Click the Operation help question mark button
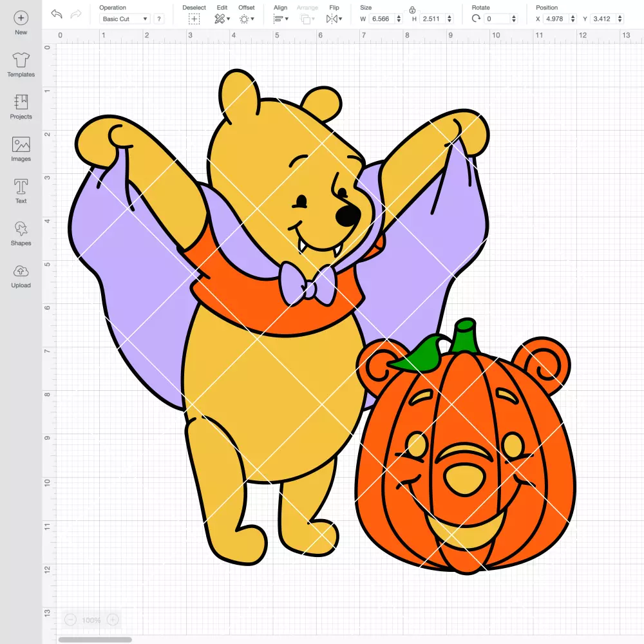This screenshot has height=644, width=644. point(159,19)
